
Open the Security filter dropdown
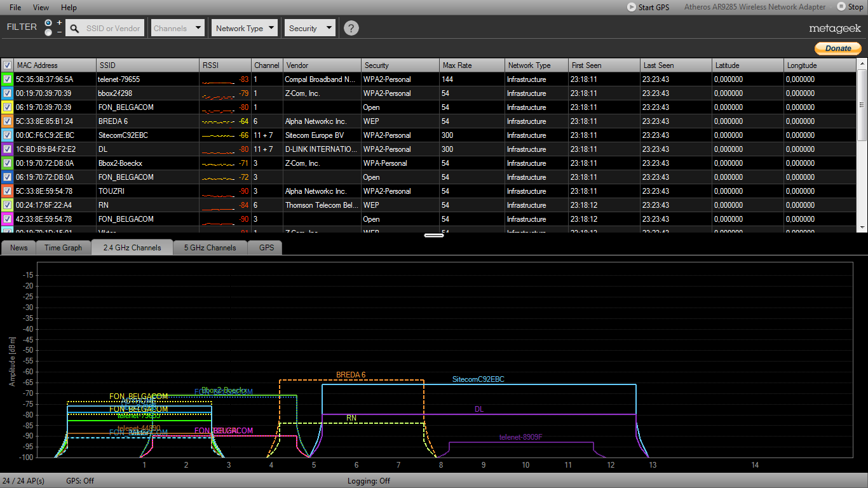click(310, 28)
